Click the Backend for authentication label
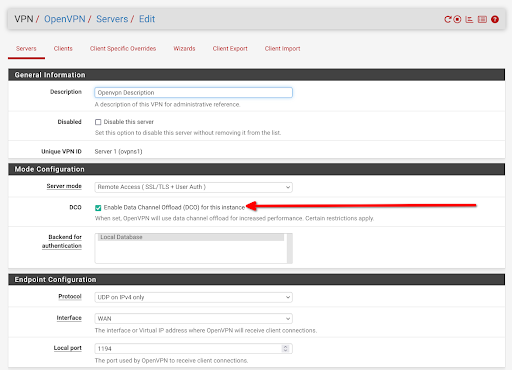 [x=62, y=241]
